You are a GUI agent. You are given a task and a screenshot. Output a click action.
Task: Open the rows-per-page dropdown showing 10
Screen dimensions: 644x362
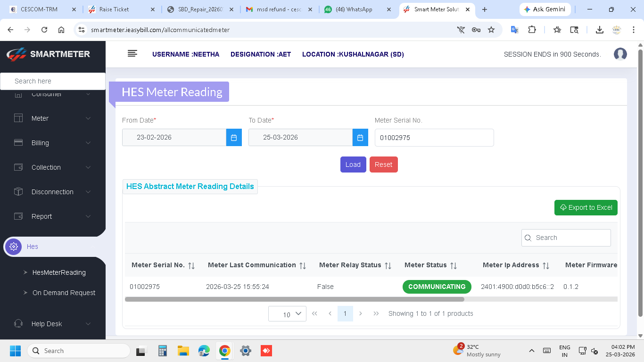287,314
